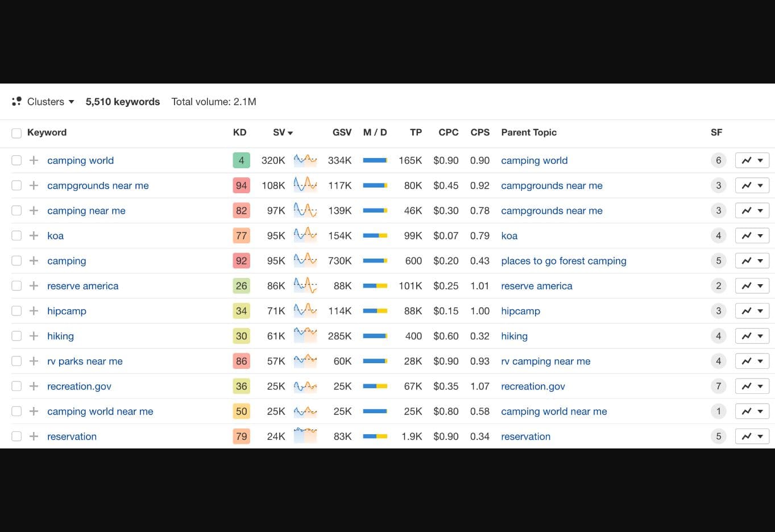775x532 pixels.
Task: Check the box for campgrounds near me row
Action: pos(16,185)
